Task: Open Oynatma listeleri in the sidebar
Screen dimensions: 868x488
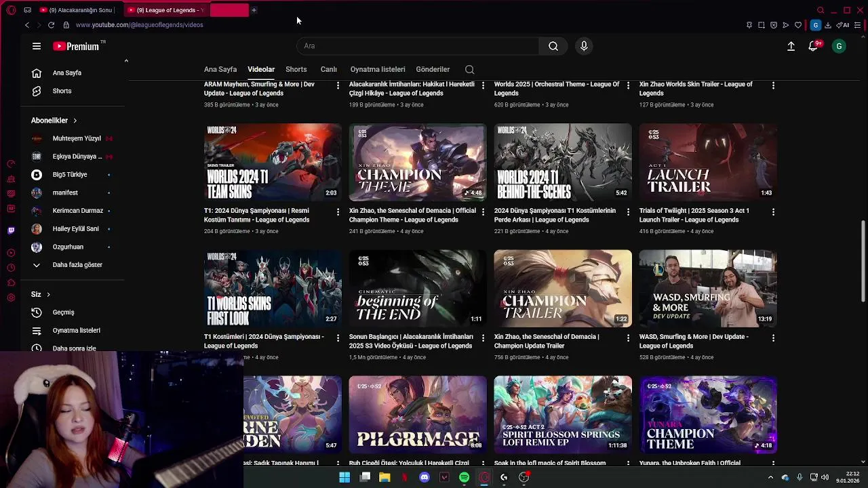Action: 76,330
